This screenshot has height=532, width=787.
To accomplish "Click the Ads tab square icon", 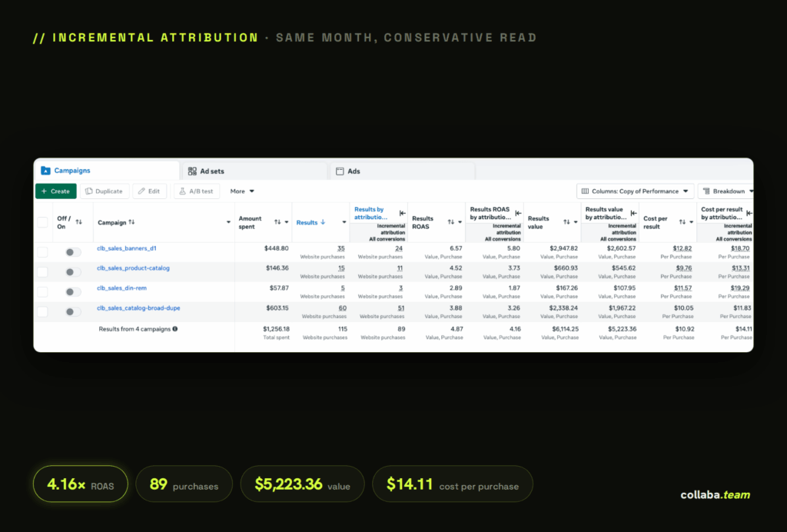I will tap(340, 171).
